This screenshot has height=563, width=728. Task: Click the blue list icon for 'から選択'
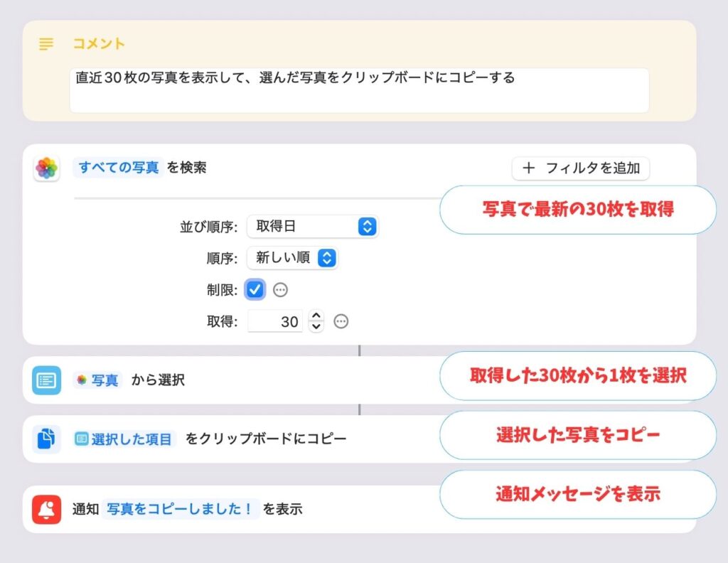(46, 380)
